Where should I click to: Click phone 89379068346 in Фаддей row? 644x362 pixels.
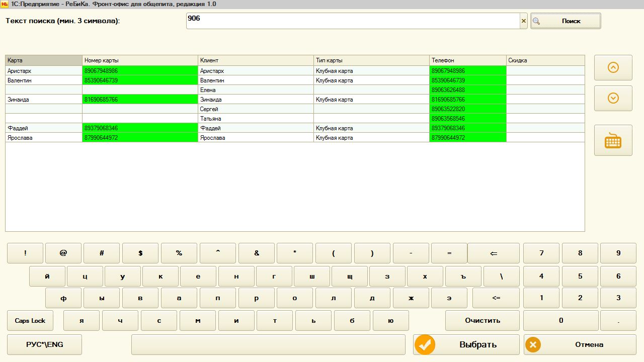[x=468, y=128]
